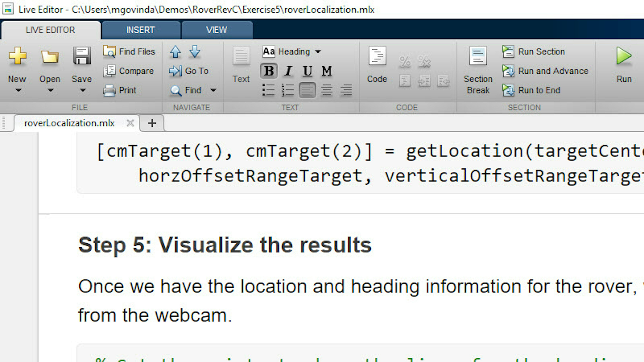This screenshot has height=362, width=644.
Task: Insert a Section Break
Action: point(478,70)
